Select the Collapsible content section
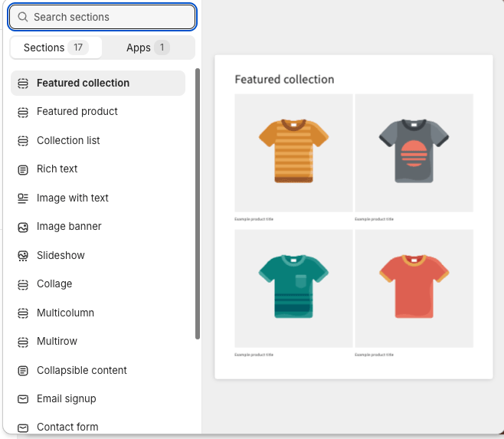The height and width of the screenshot is (439, 504). [x=98, y=370]
